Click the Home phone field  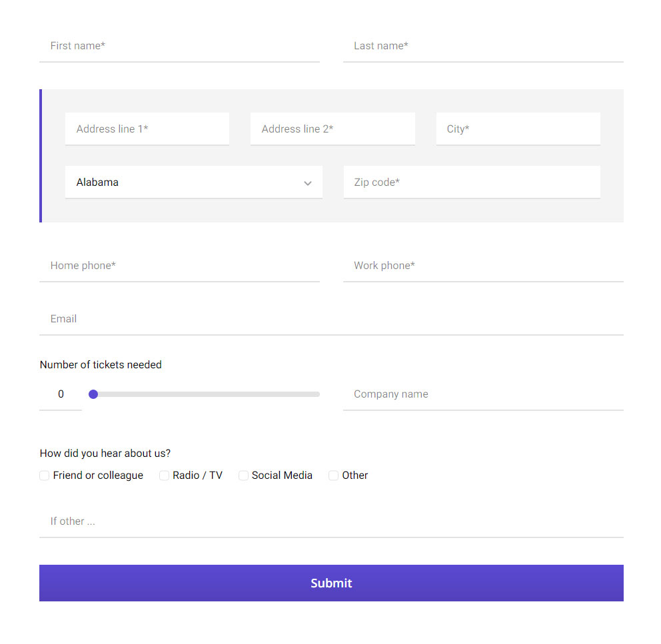click(179, 266)
